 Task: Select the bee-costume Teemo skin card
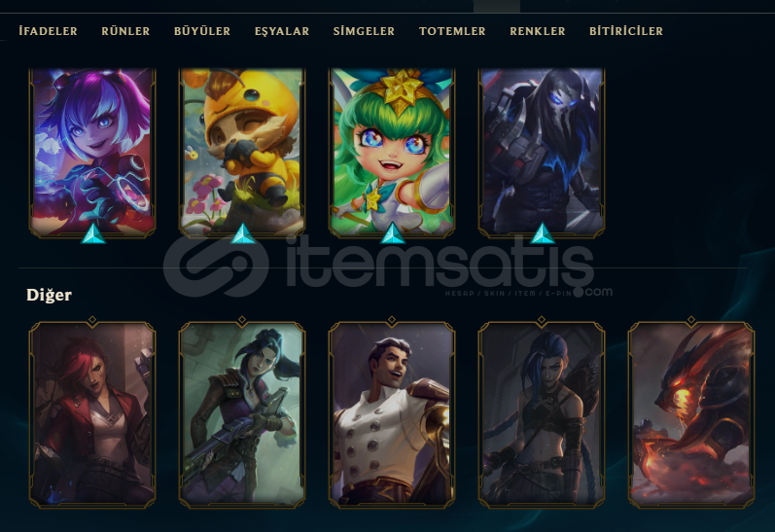tap(242, 153)
